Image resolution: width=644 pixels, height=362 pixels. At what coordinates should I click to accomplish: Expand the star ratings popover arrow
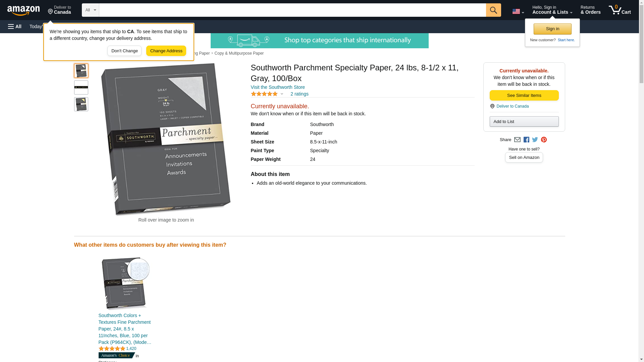(282, 94)
